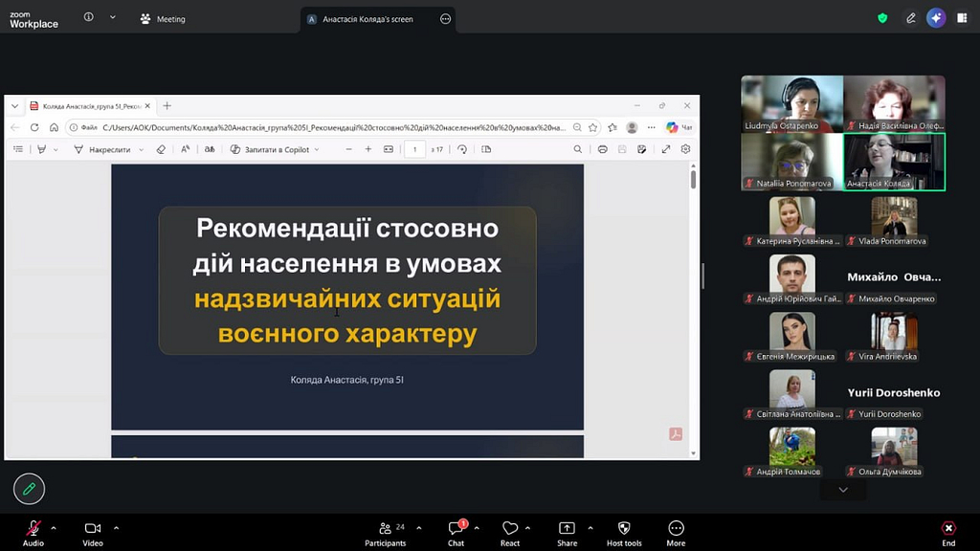The image size is (980, 551).
Task: Expand the dropdown beside meeting info
Action: pyautogui.click(x=113, y=17)
